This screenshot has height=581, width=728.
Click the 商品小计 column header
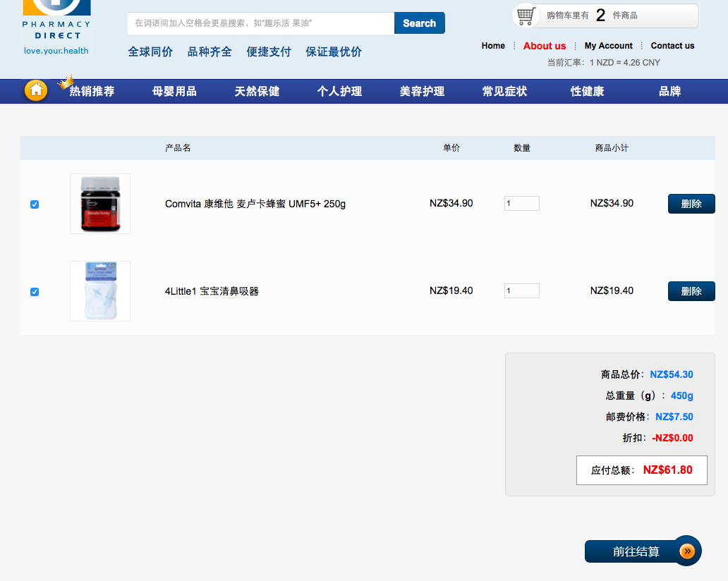click(x=612, y=148)
